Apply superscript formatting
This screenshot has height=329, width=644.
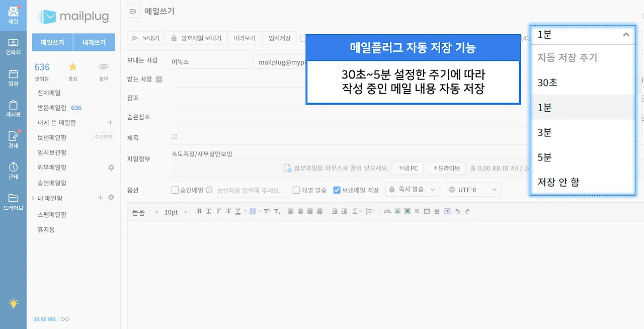(267, 211)
